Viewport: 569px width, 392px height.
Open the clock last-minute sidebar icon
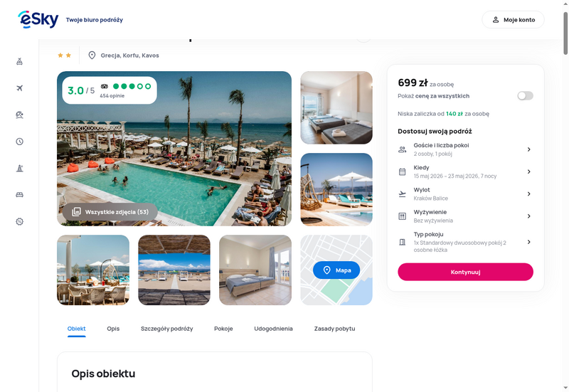[20, 142]
